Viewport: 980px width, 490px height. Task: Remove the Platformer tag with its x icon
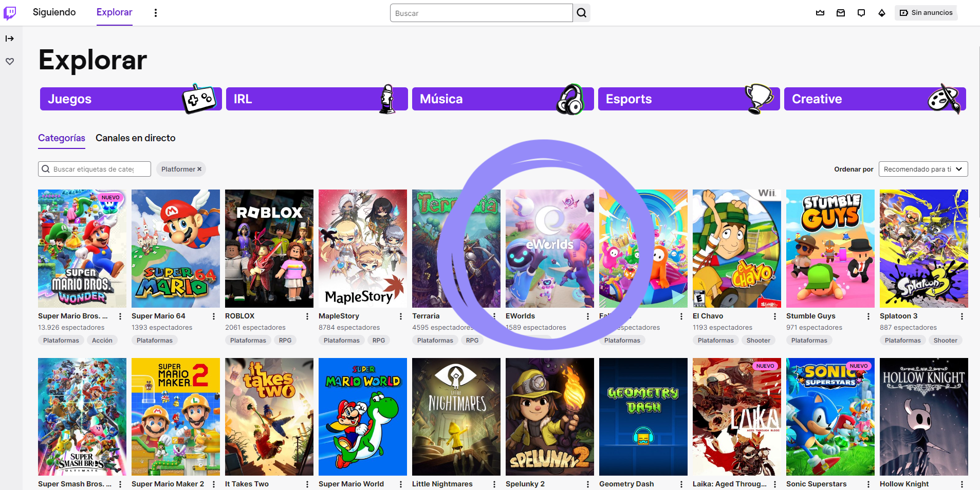point(199,168)
